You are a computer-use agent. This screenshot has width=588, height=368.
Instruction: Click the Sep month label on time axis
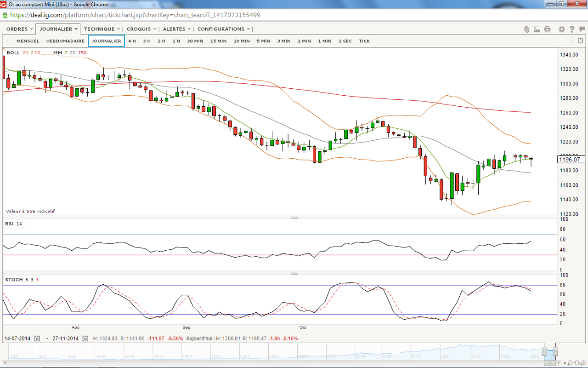tap(187, 328)
